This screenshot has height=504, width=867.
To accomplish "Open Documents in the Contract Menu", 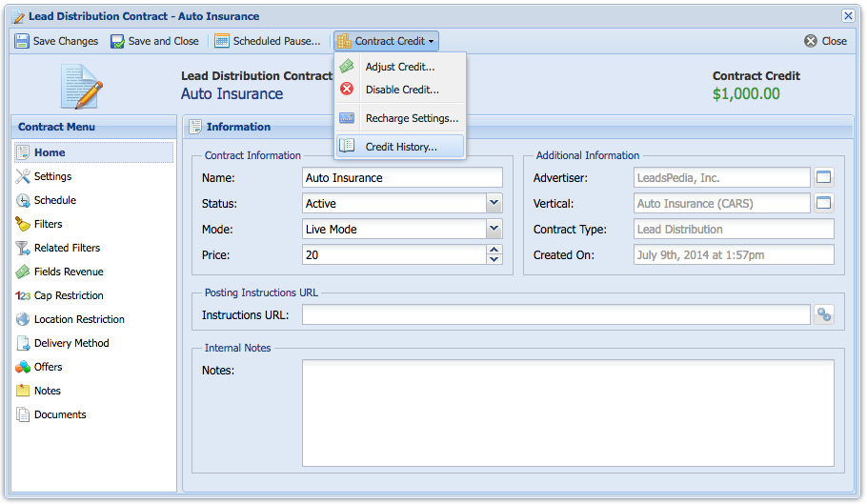I will [93, 413].
